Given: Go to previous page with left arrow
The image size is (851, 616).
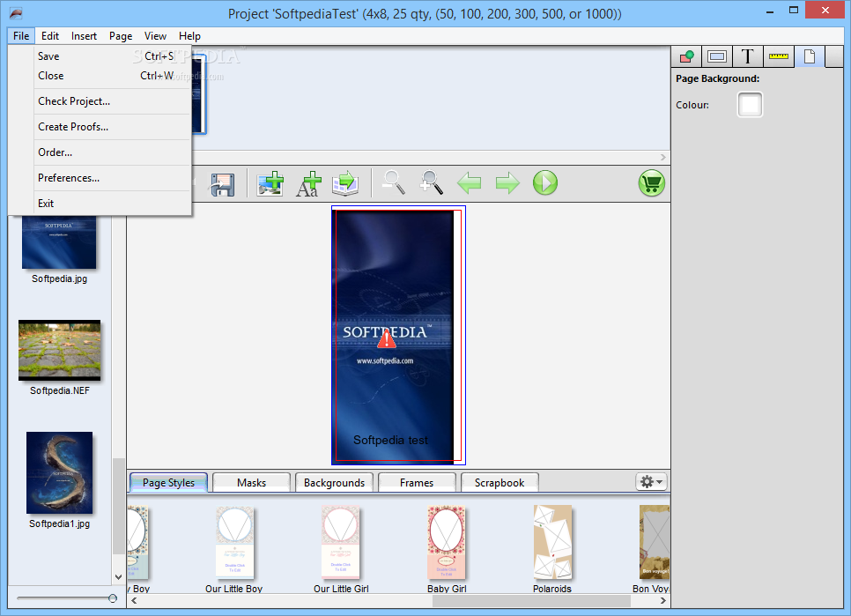Looking at the screenshot, I should tap(469, 183).
